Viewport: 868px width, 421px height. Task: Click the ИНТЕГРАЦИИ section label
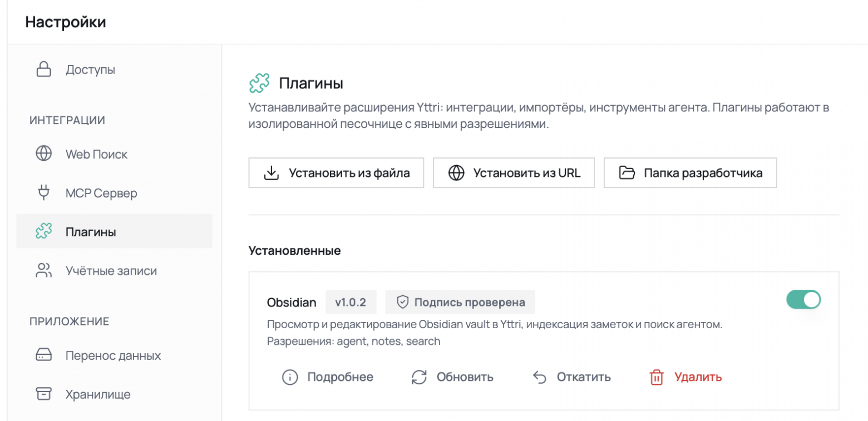tap(67, 120)
